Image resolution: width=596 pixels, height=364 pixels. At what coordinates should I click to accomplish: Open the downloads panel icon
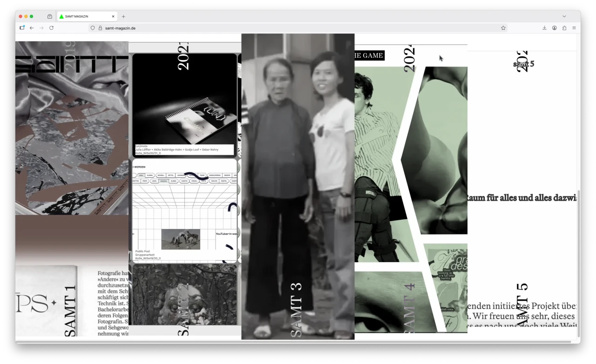tap(544, 28)
